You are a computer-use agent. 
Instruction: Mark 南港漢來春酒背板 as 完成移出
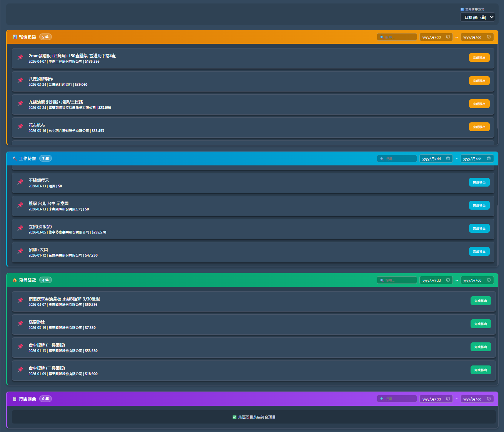point(481,301)
